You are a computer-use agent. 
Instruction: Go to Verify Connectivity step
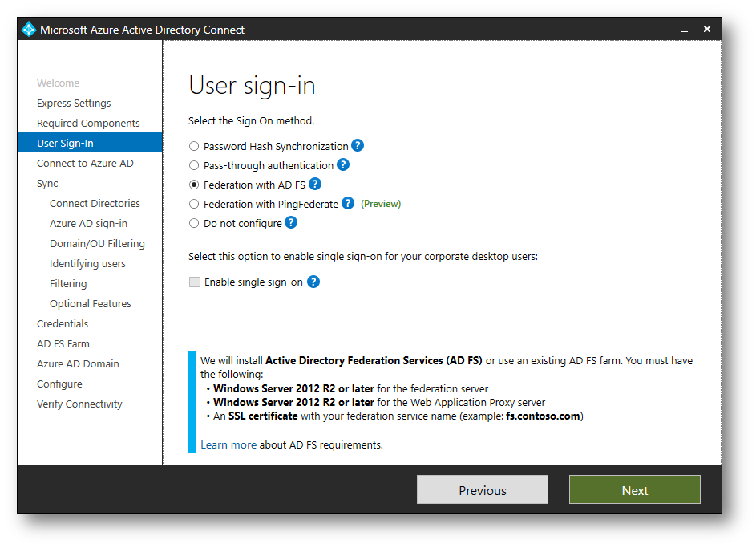tap(79, 404)
